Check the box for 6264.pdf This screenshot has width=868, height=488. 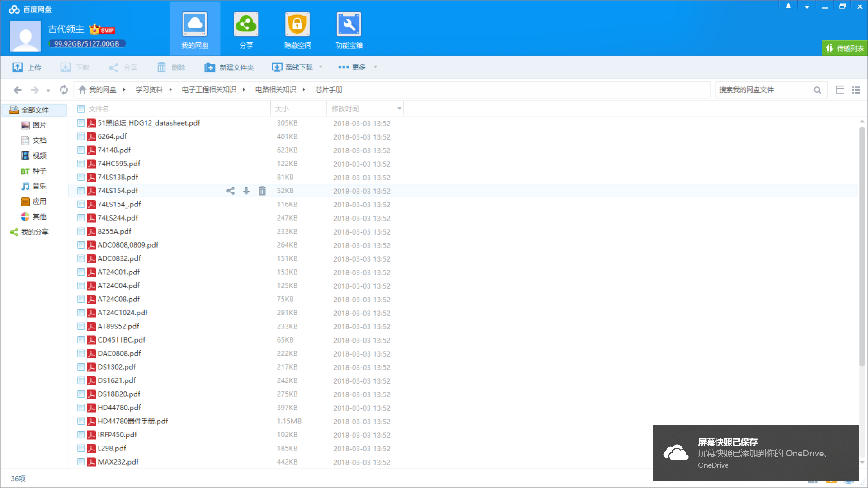click(x=81, y=136)
